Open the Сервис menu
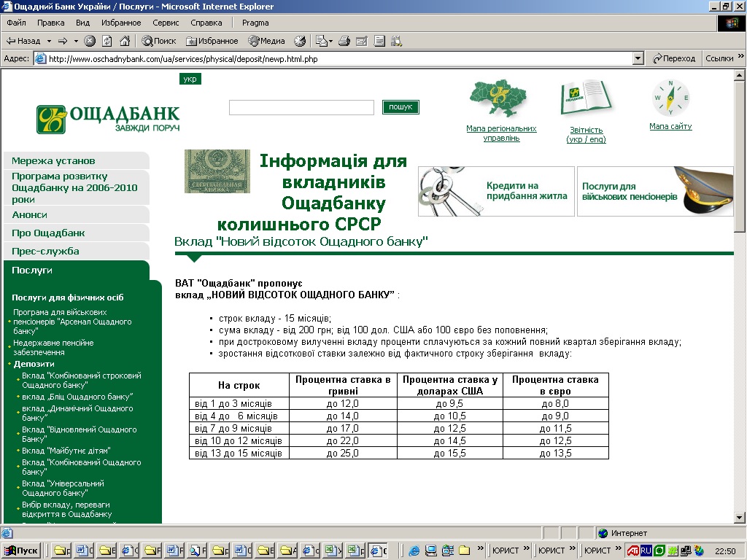 click(166, 23)
